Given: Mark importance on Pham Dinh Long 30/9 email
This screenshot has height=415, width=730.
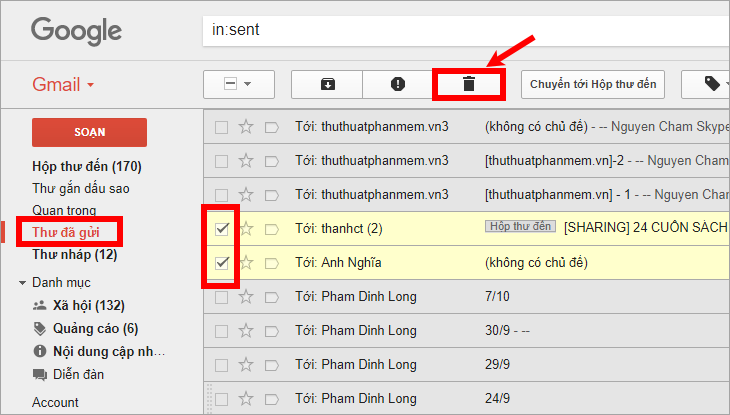Looking at the screenshot, I should [271, 331].
